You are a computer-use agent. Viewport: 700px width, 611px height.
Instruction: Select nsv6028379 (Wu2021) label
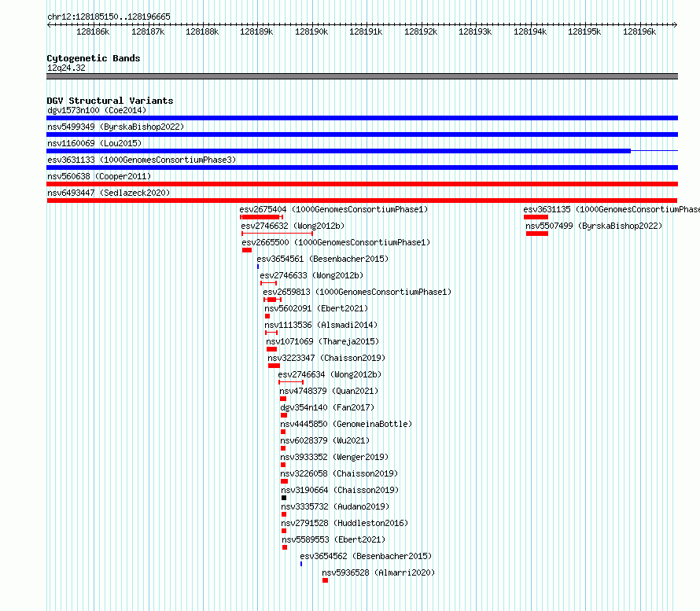tap(325, 440)
